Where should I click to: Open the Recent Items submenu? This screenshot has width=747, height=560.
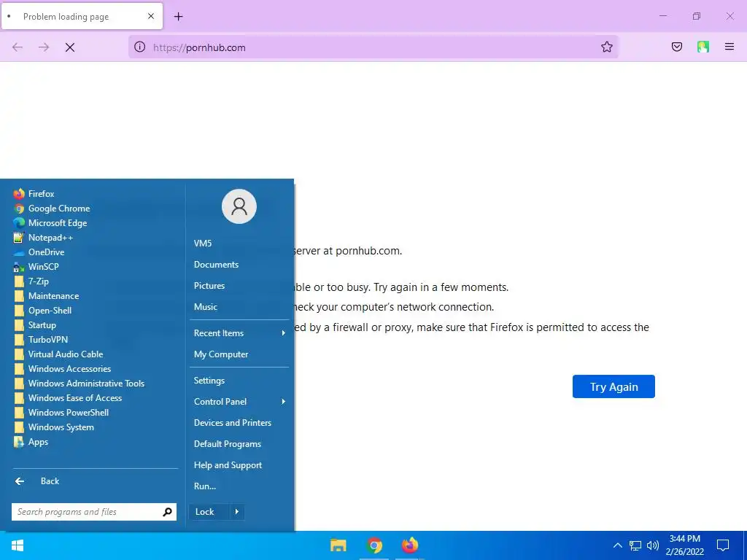point(239,333)
